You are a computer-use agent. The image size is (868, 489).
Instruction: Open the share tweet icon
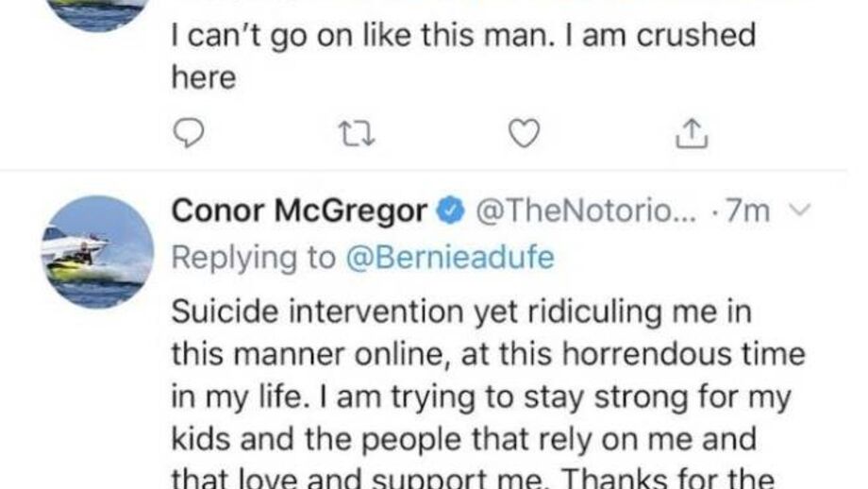point(692,135)
